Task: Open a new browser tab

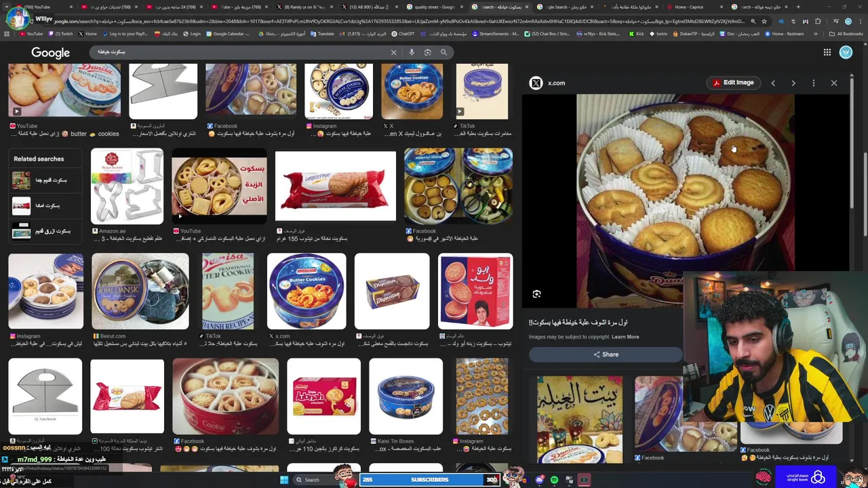Action: point(798,7)
